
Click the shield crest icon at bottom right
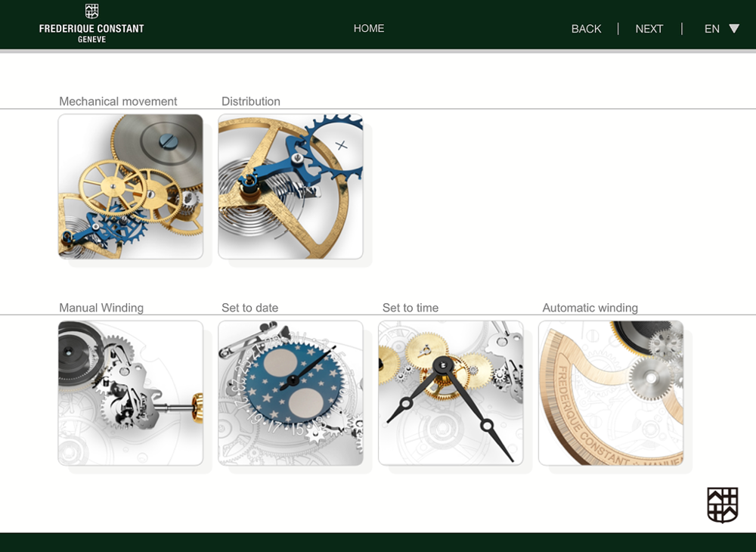723,505
